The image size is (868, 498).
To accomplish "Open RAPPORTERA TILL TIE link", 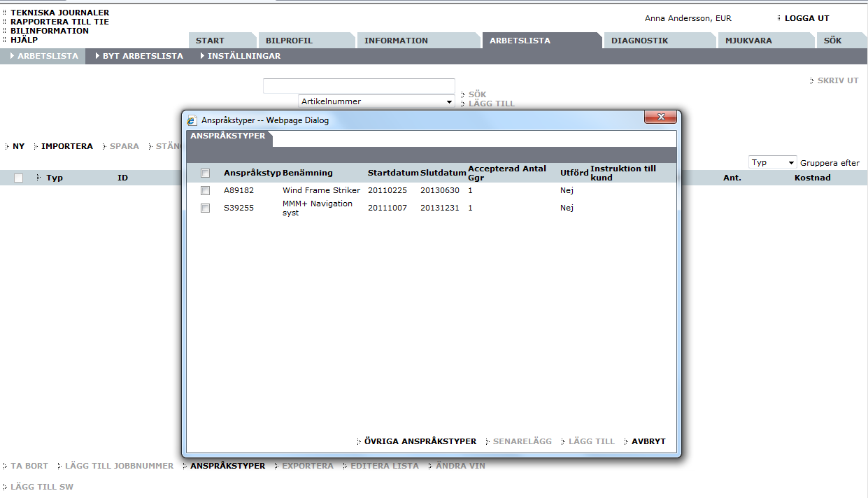I will (x=59, y=22).
